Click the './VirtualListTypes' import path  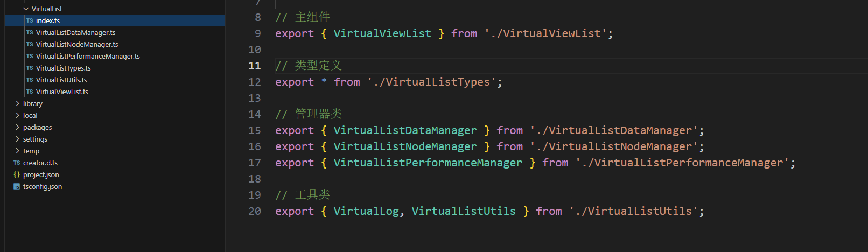(431, 82)
